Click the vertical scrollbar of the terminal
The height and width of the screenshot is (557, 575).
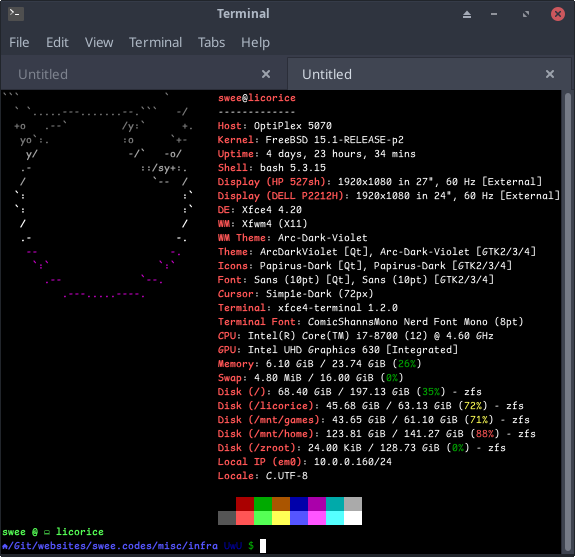pos(567,322)
